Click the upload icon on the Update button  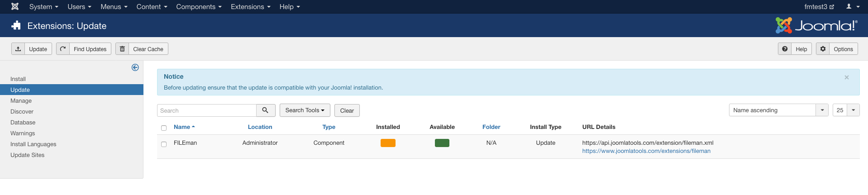point(18,49)
